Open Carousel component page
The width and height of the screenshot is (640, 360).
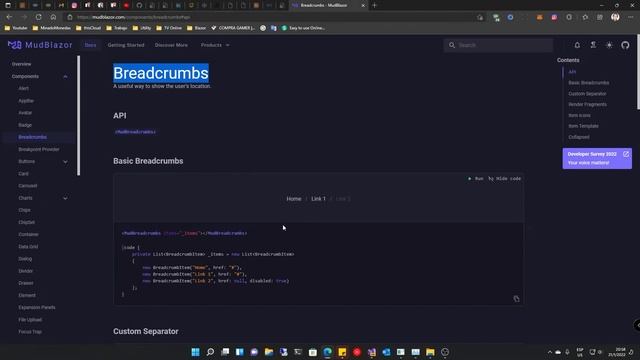(x=27, y=186)
